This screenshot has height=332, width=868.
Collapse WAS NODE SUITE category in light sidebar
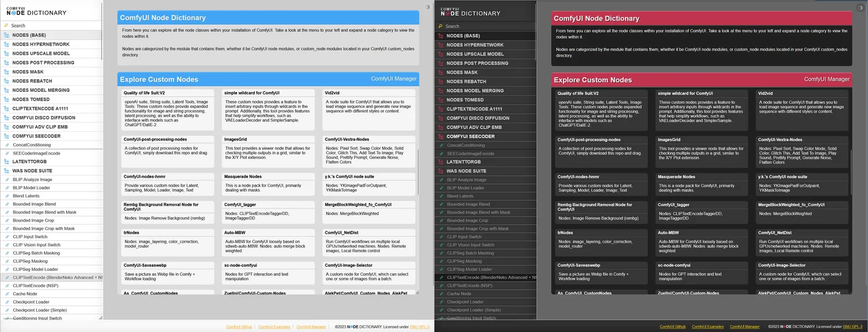[x=51, y=170]
